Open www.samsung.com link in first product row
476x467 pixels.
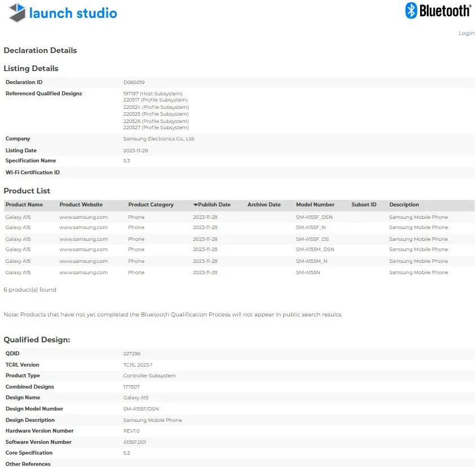coord(83,217)
